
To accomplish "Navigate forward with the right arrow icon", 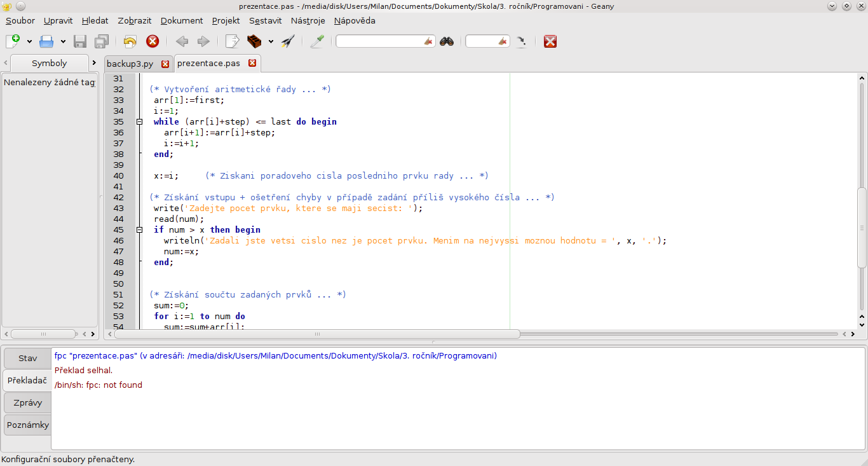I will (x=203, y=41).
